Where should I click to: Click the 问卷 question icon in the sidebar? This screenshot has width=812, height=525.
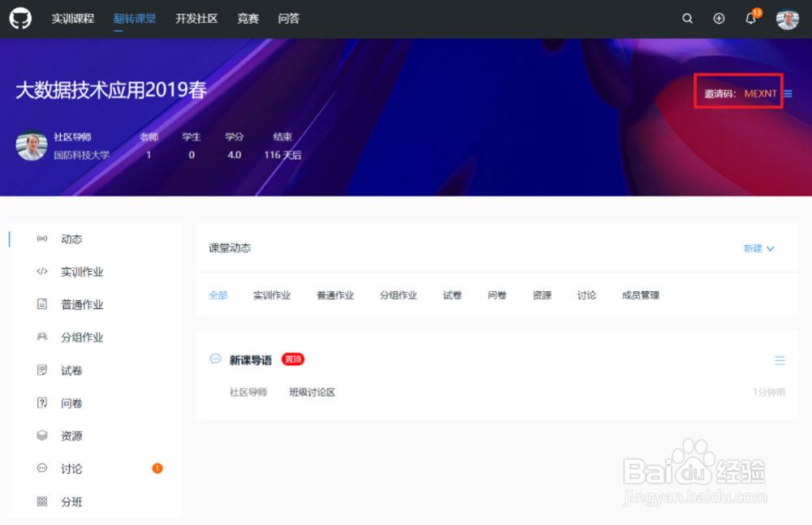[x=42, y=402]
